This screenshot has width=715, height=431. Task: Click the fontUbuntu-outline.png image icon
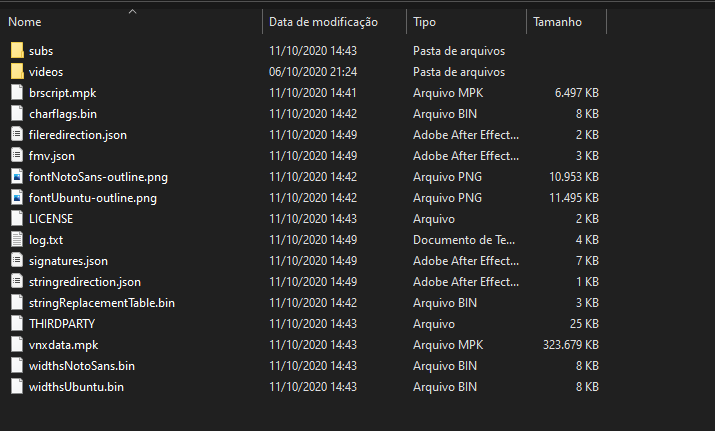(17, 197)
